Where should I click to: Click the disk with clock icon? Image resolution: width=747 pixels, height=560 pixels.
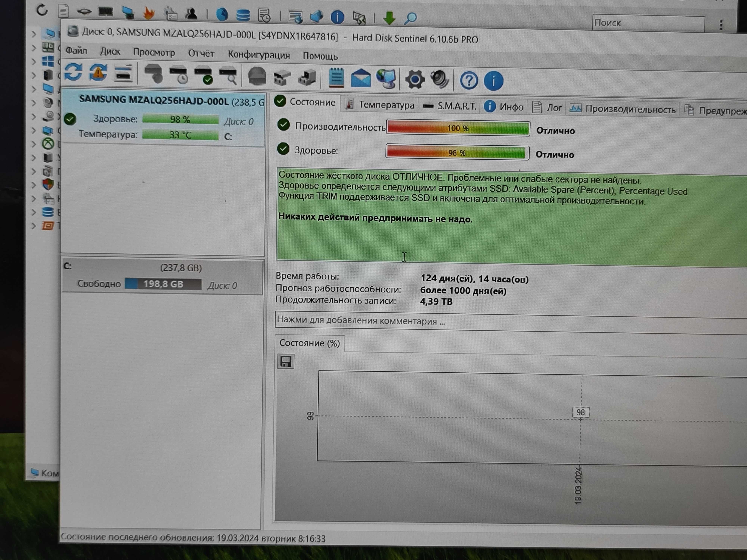click(179, 75)
